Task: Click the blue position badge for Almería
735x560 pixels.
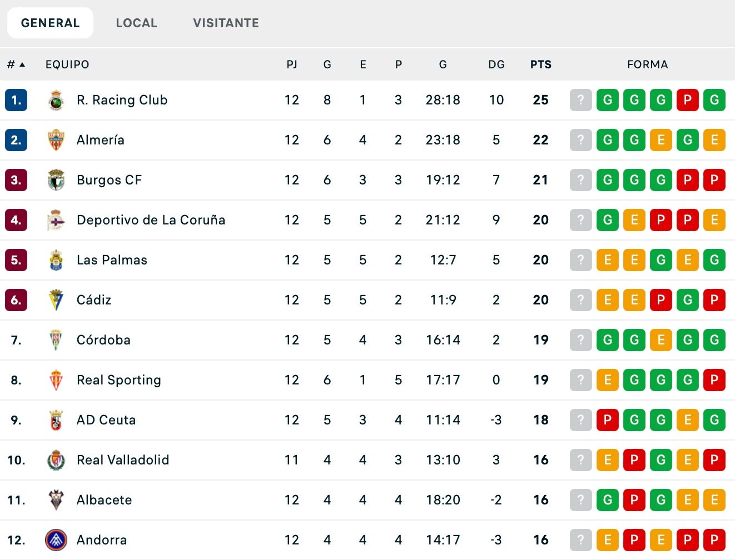Action: coord(16,140)
